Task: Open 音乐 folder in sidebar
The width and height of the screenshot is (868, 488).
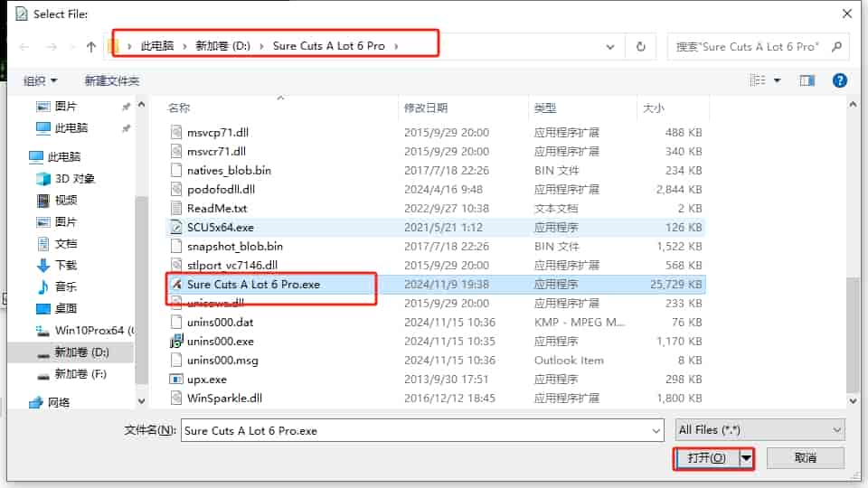Action: point(66,286)
